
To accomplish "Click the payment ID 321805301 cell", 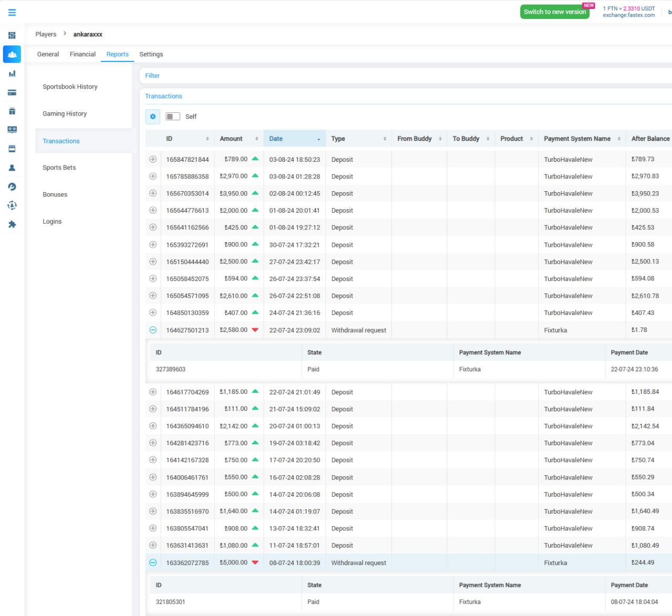I will [x=171, y=602].
